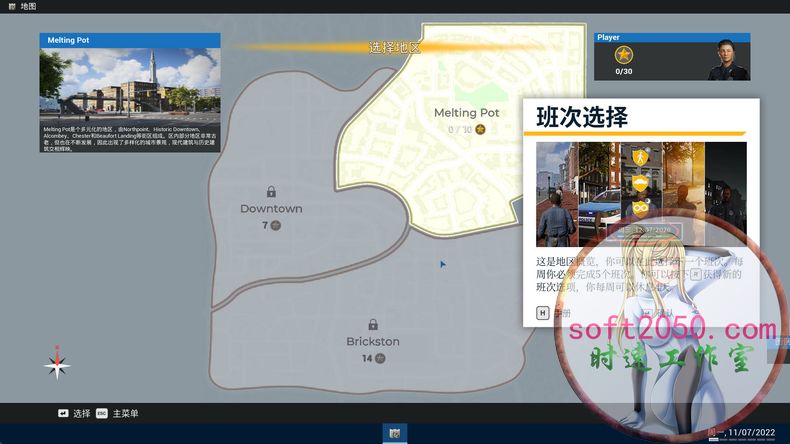Click the ESC 主菜单 prompt
790x444 pixels.
click(118, 413)
